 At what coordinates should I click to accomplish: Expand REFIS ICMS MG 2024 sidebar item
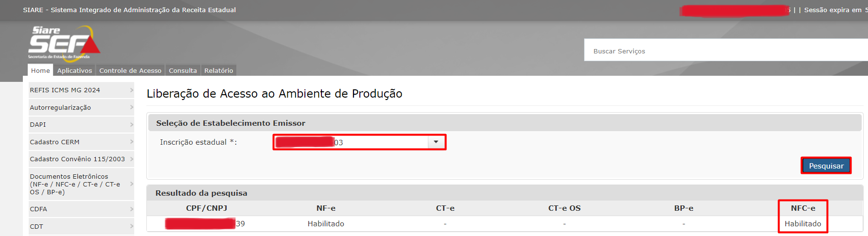(x=81, y=90)
